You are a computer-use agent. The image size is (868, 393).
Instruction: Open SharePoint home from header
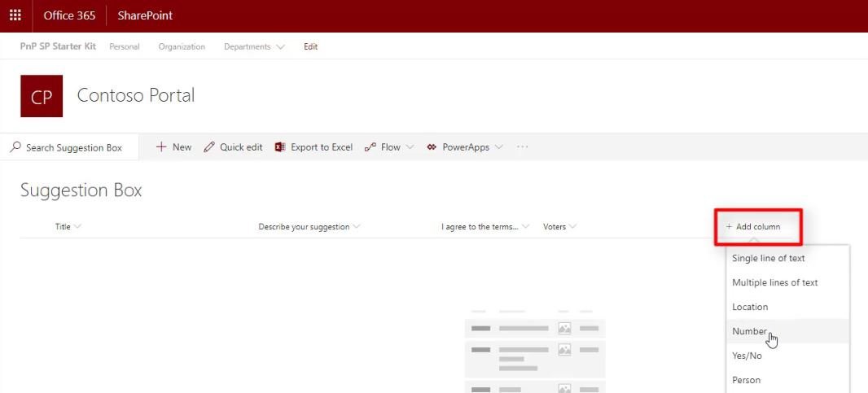coord(145,15)
